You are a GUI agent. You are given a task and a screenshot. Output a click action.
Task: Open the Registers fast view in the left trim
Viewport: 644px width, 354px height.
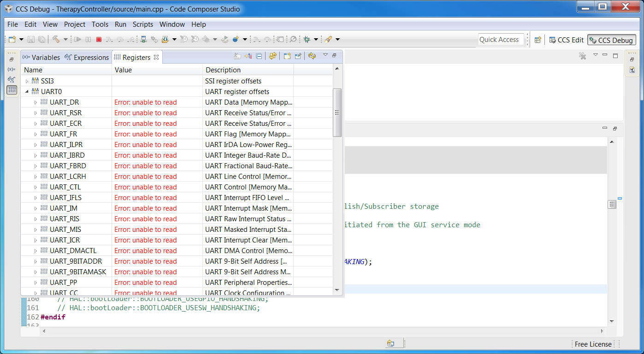[x=12, y=89]
